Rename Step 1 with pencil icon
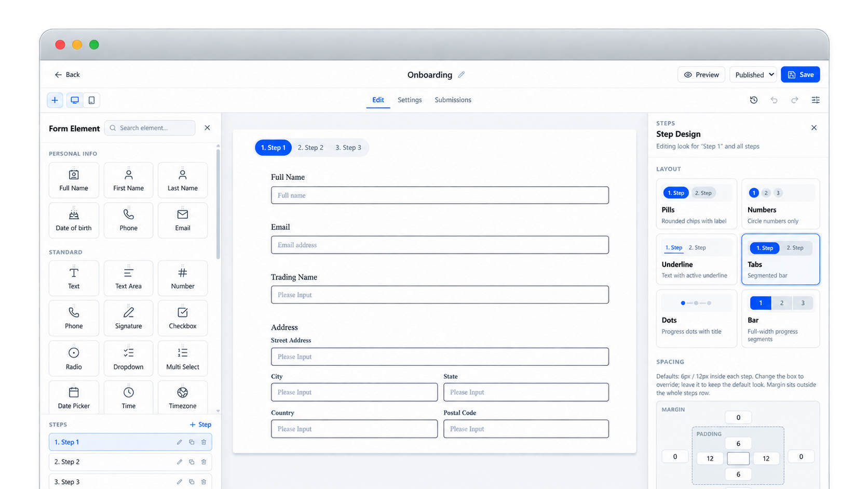The height and width of the screenshot is (489, 868). tap(179, 442)
